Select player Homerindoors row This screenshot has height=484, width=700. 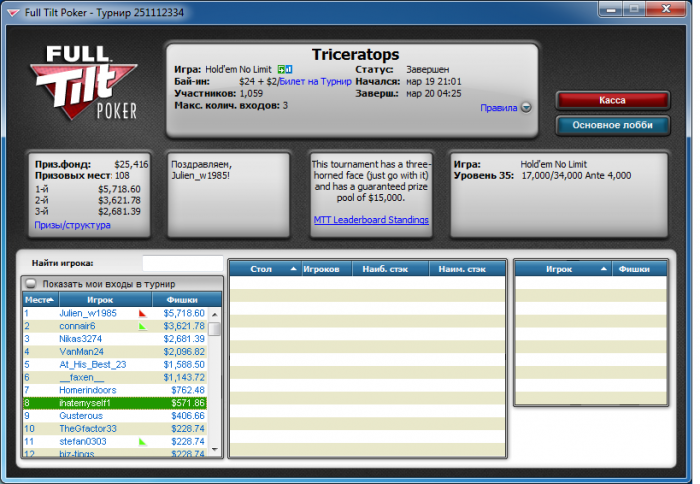coord(115,390)
